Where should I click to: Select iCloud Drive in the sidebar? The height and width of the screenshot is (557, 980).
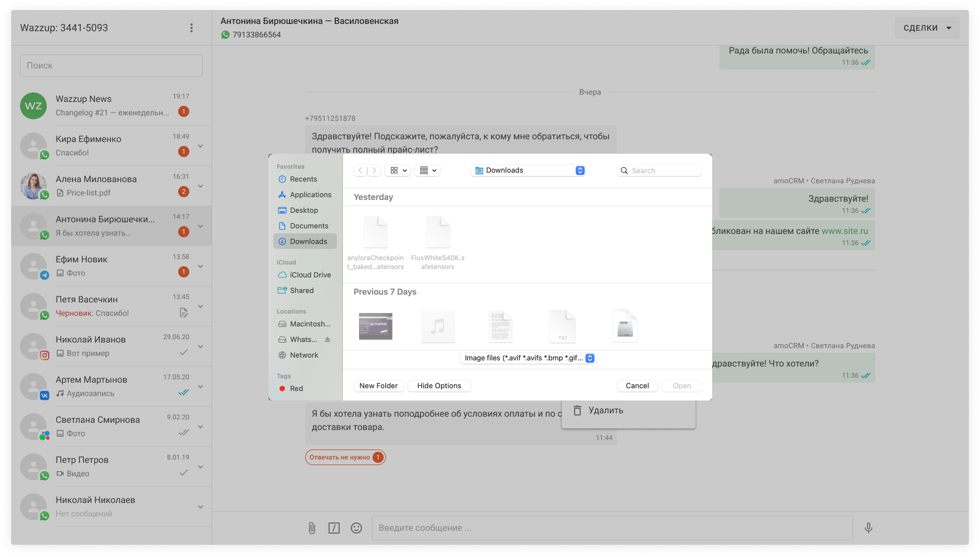tap(310, 275)
